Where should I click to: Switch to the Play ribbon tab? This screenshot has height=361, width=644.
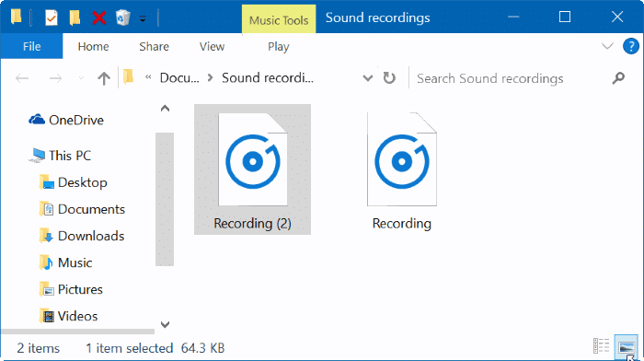coord(279,46)
